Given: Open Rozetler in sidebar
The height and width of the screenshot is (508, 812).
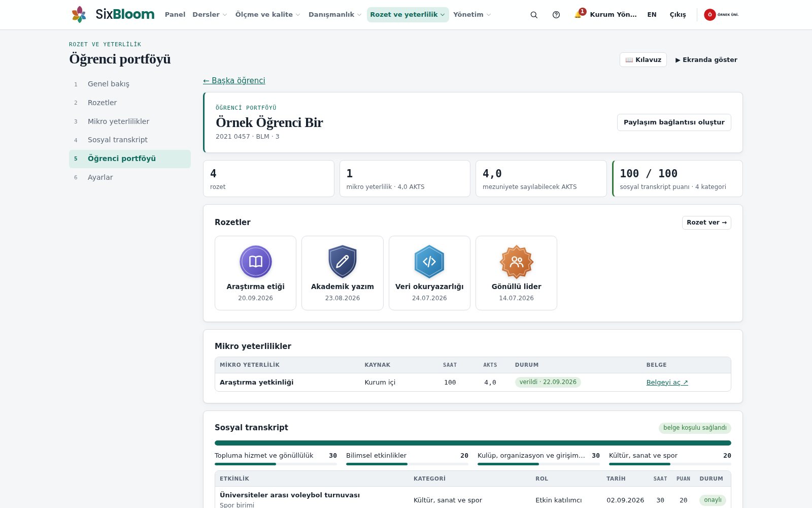Looking at the screenshot, I should click(130, 103).
